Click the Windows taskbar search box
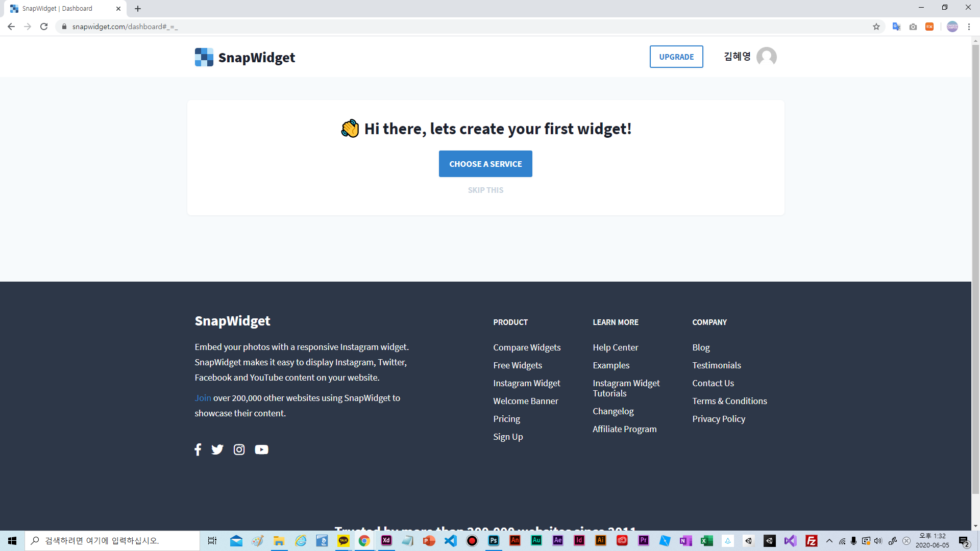The image size is (980, 551). pyautogui.click(x=112, y=540)
